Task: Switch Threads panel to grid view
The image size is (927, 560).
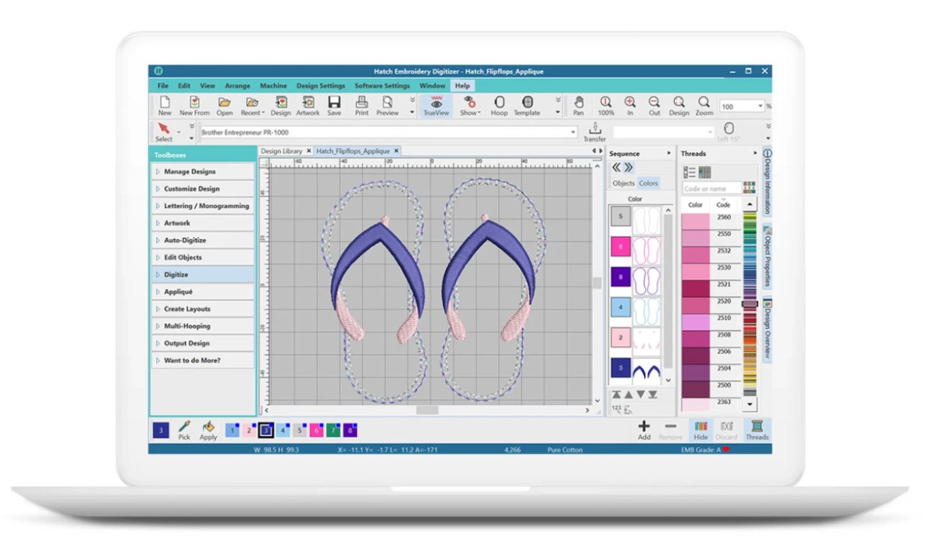Action: 704,172
